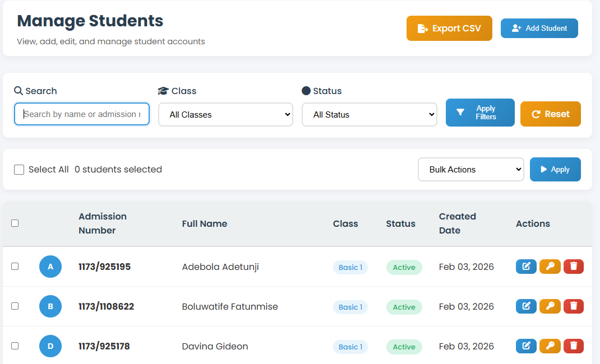Open the All Status dropdown
The image size is (600, 364).
(370, 114)
